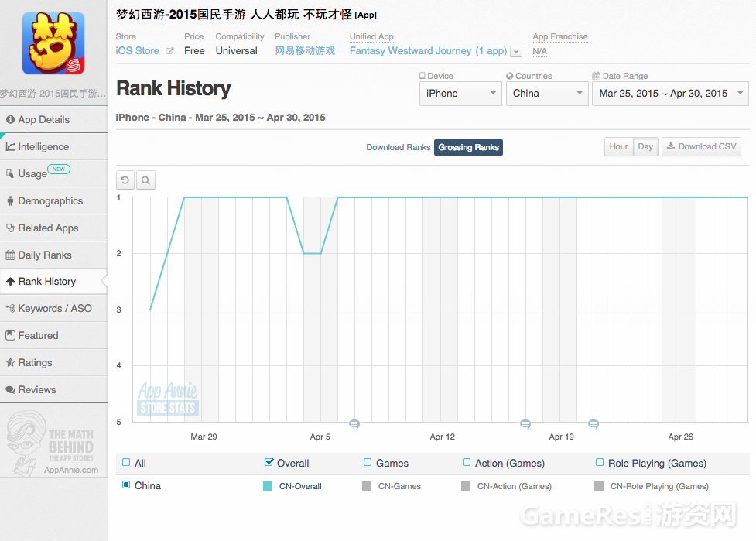Click the Countries globe icon
The width and height of the screenshot is (756, 541).
(510, 76)
